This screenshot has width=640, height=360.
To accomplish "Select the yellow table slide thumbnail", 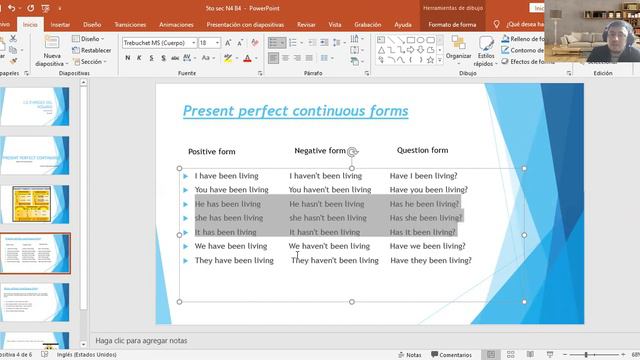I will [35, 204].
